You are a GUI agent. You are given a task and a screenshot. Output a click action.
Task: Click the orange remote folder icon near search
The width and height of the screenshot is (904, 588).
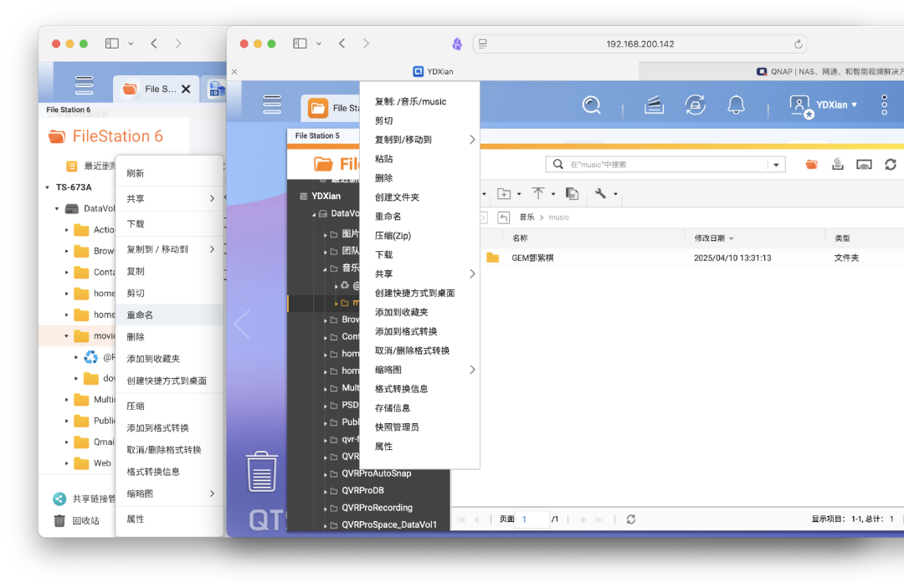(x=810, y=164)
